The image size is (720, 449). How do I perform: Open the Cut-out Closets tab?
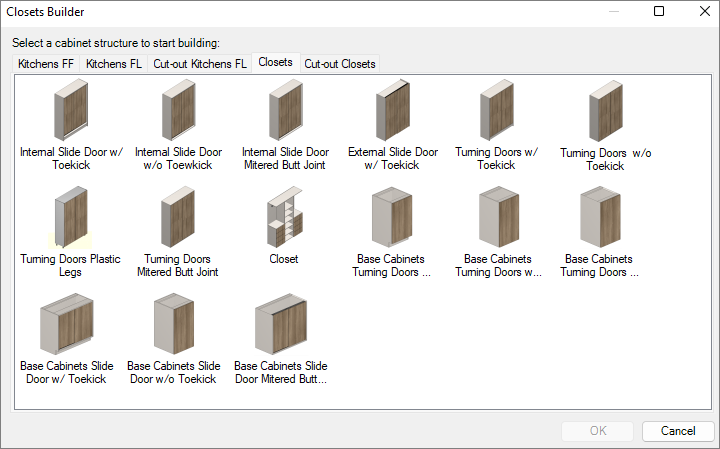tap(340, 64)
